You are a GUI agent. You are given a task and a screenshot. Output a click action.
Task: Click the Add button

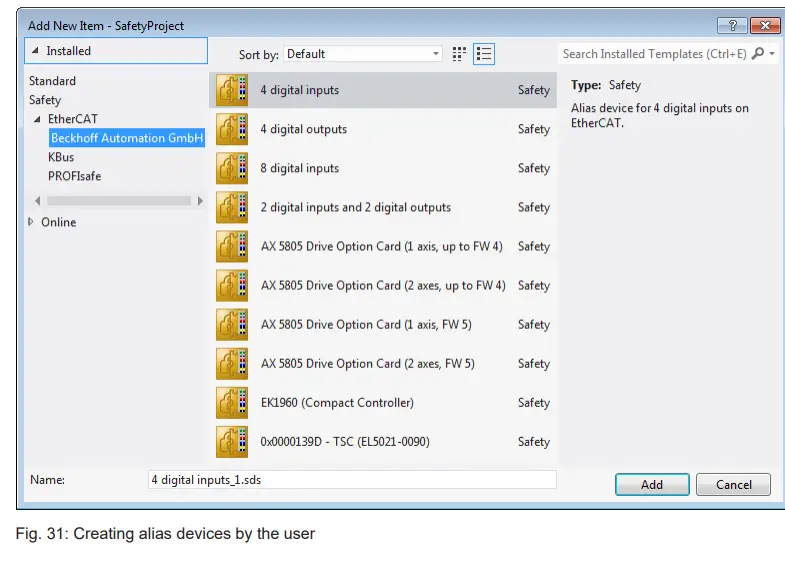point(652,484)
